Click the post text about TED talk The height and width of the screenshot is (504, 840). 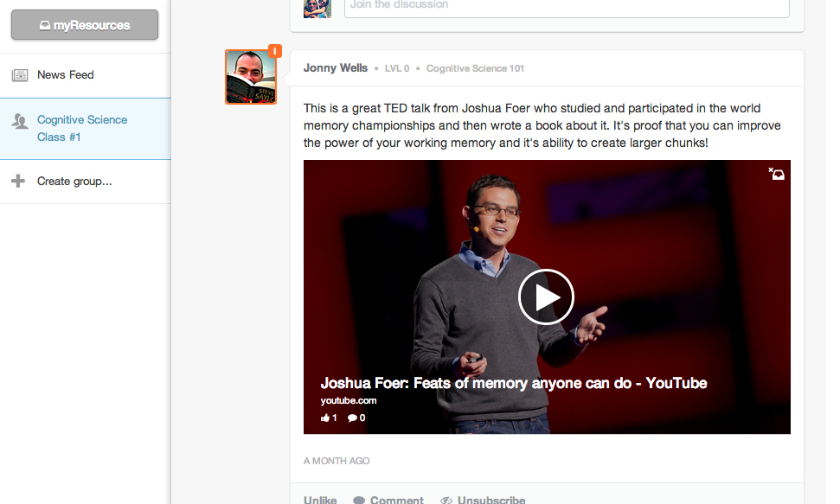pyautogui.click(x=542, y=125)
